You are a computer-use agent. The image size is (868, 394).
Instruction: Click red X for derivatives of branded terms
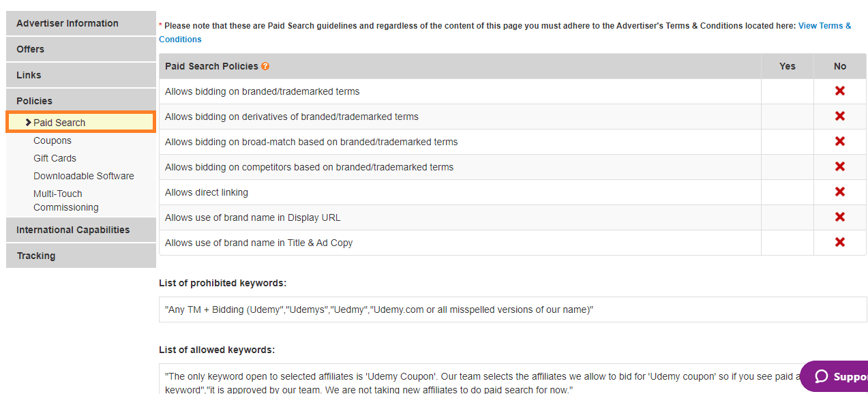point(840,116)
